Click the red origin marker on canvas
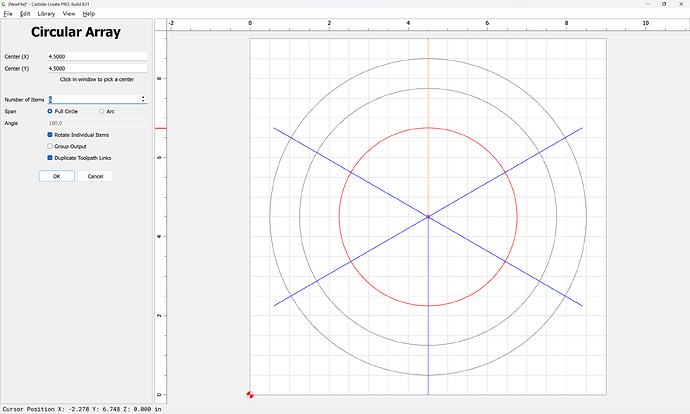 pos(250,394)
